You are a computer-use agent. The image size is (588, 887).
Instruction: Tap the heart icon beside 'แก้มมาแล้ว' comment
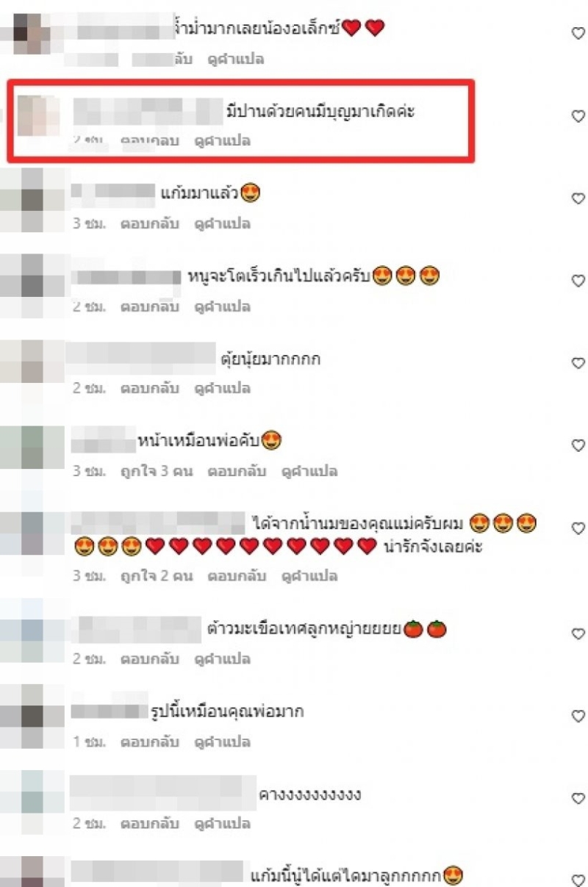tap(578, 198)
